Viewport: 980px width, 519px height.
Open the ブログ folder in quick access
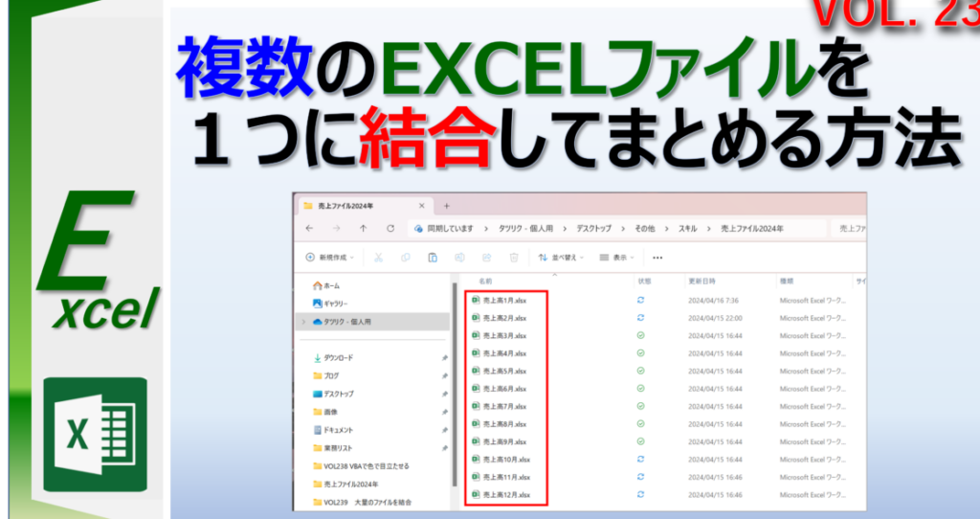point(325,376)
